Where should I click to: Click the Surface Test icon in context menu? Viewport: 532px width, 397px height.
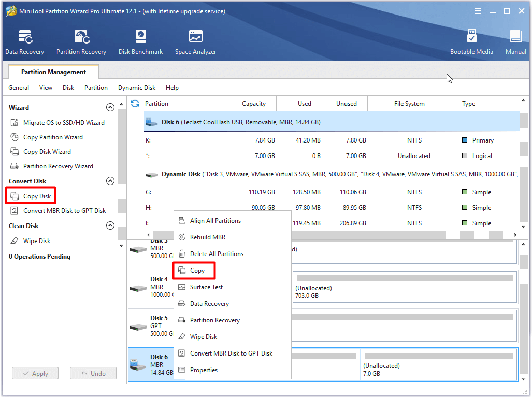[x=182, y=287]
